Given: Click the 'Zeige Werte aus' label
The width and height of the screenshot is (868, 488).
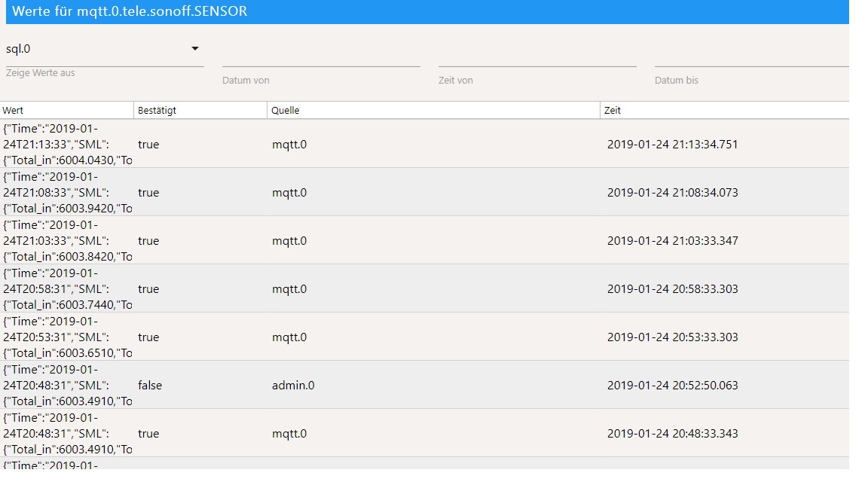Looking at the screenshot, I should point(41,72).
